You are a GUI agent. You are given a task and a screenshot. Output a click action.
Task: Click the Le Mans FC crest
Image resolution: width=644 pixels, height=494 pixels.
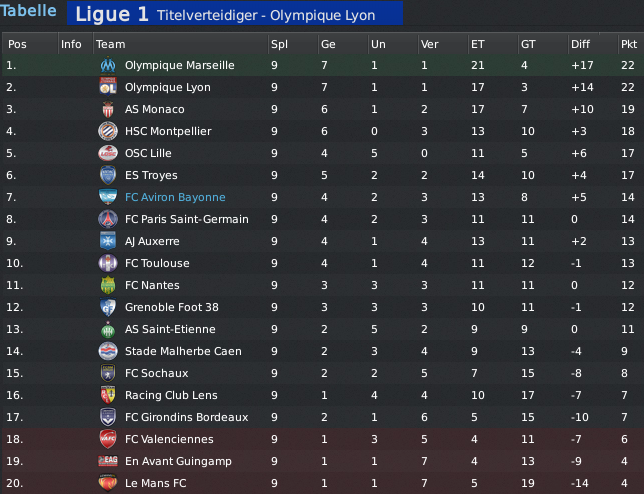(x=108, y=483)
